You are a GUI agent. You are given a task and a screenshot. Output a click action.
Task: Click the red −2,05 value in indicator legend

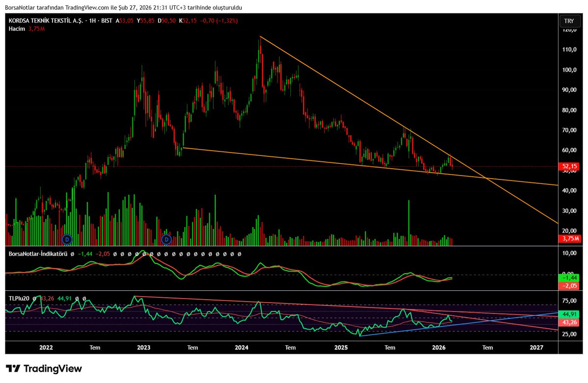103,254
